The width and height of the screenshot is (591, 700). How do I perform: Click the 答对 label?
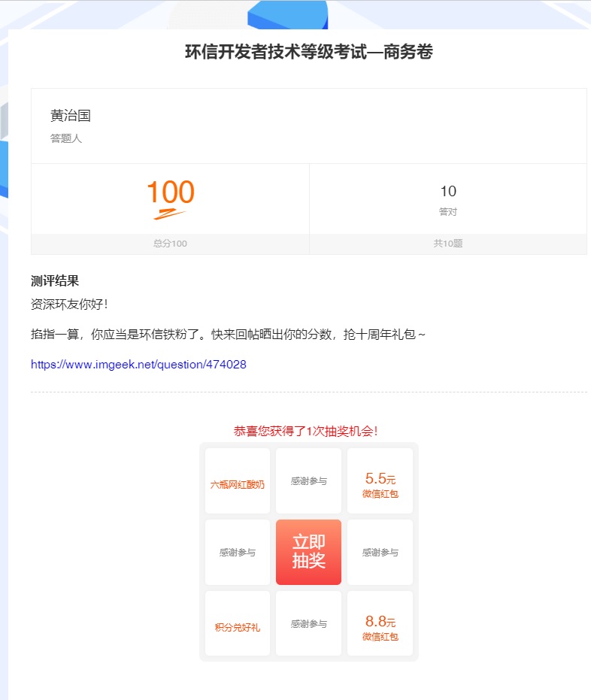click(448, 211)
